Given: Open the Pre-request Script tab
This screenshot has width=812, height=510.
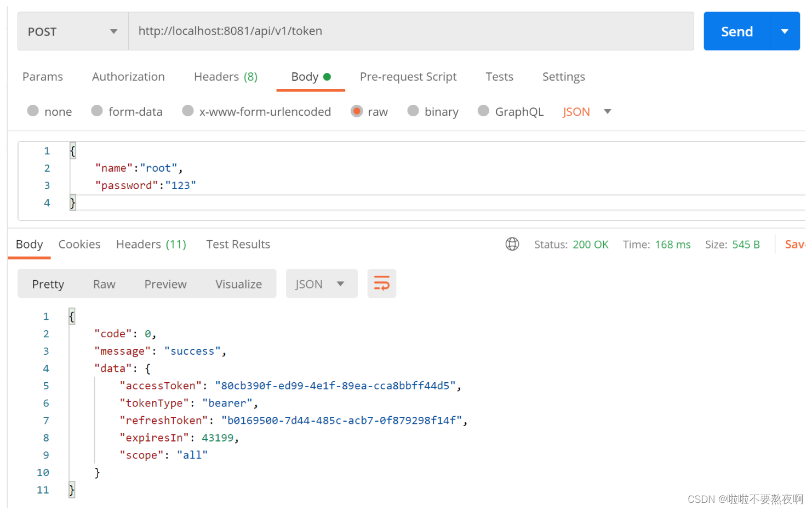Looking at the screenshot, I should click(x=408, y=77).
